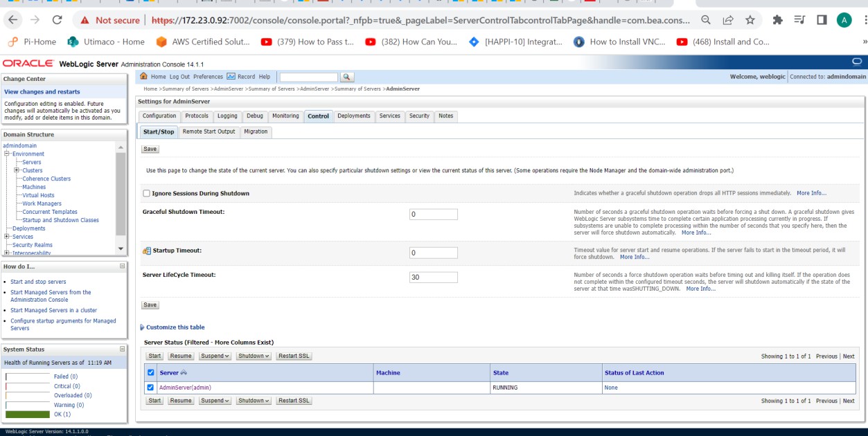This screenshot has width=868, height=436.
Task: Open the extensions puzzle icon
Action: tap(777, 20)
